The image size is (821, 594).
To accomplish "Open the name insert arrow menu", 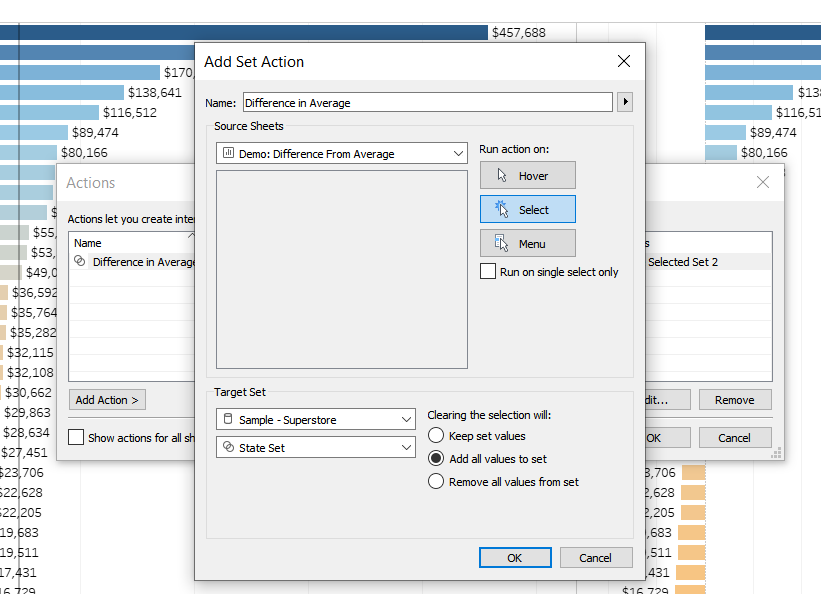I will pyautogui.click(x=626, y=102).
